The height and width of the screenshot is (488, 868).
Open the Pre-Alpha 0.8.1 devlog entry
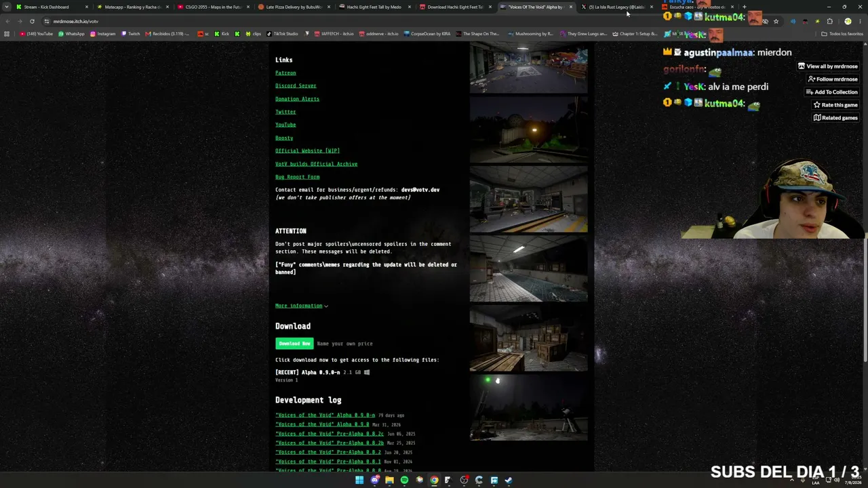tap(328, 462)
